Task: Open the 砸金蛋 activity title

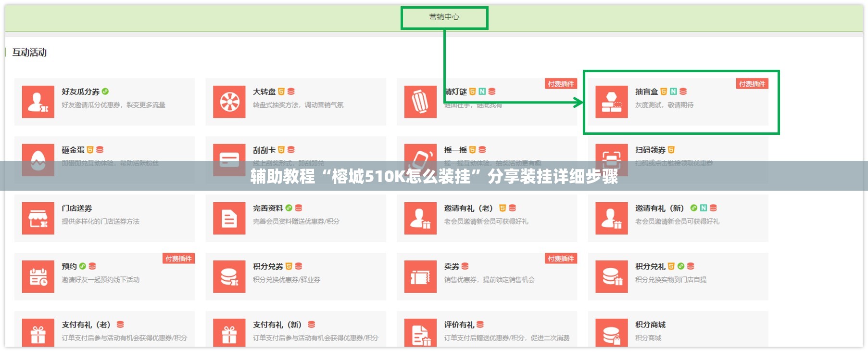Action: click(x=73, y=150)
